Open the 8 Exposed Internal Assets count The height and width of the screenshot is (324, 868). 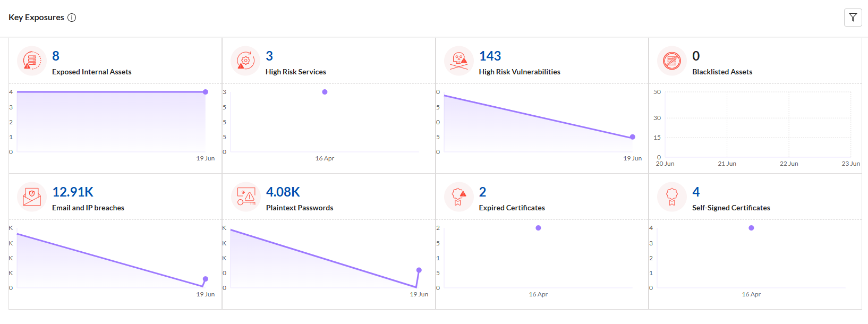56,56
